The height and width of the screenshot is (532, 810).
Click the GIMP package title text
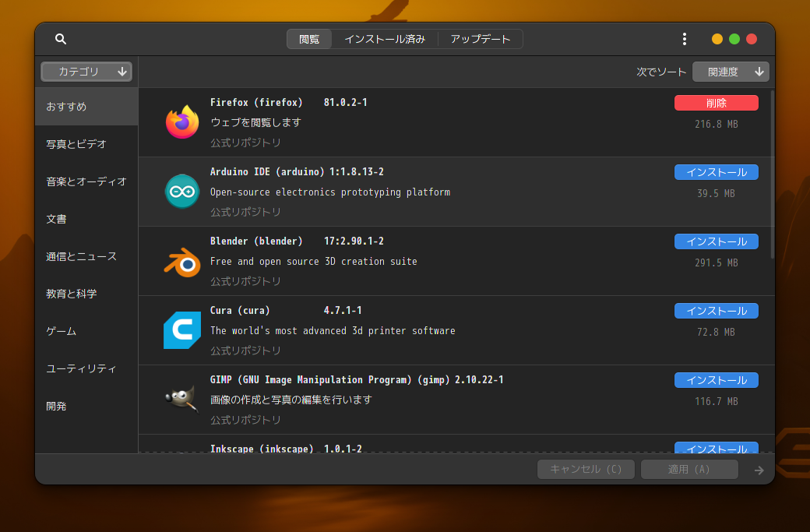(329, 379)
